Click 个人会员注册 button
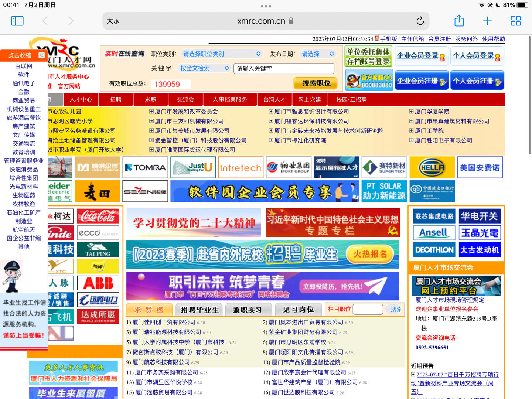 point(477,80)
